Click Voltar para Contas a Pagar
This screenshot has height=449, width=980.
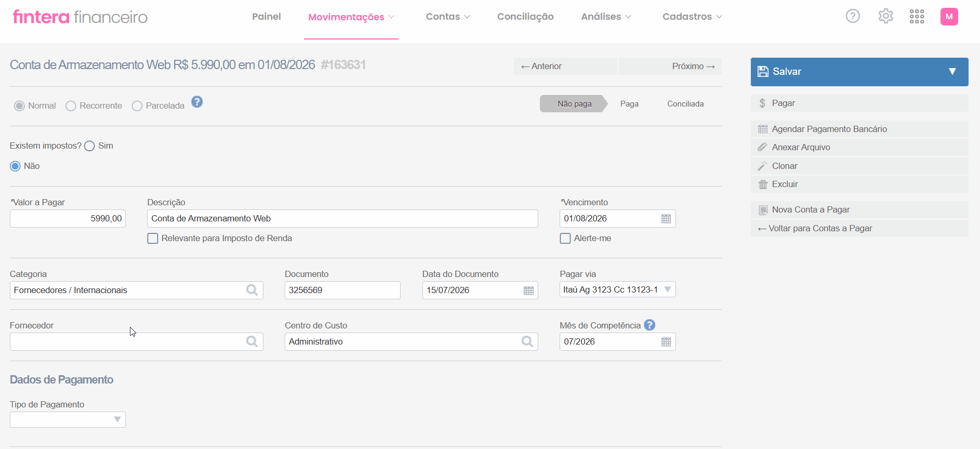[859, 229]
